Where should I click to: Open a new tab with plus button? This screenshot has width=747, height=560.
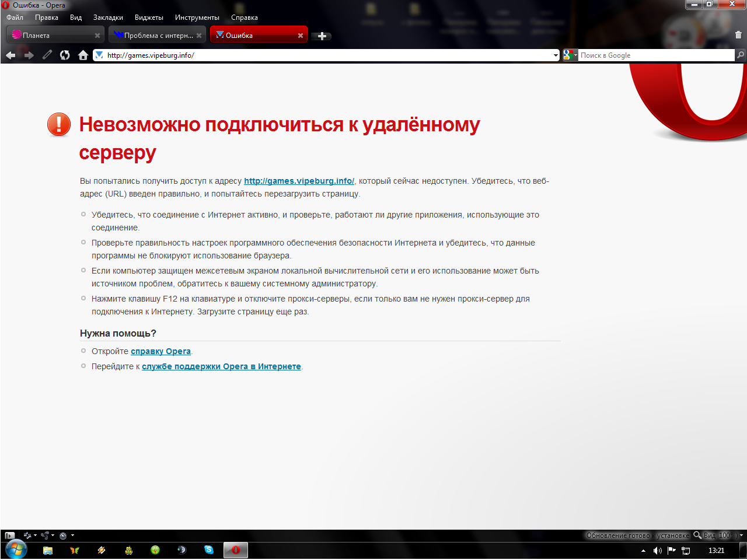tap(322, 36)
